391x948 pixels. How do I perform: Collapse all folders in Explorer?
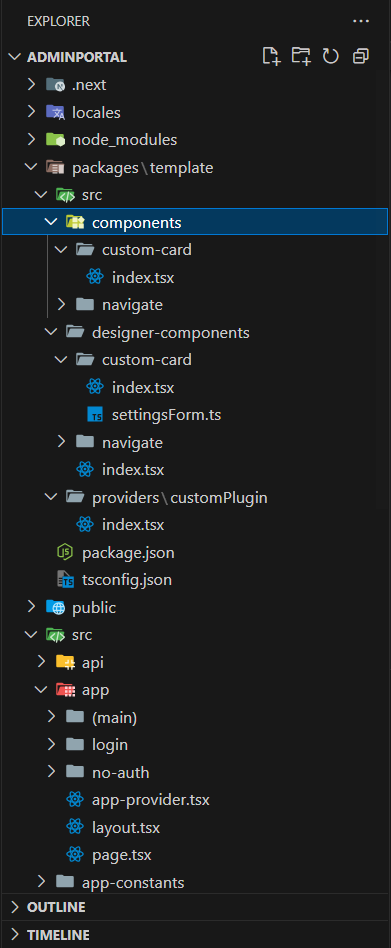point(361,56)
